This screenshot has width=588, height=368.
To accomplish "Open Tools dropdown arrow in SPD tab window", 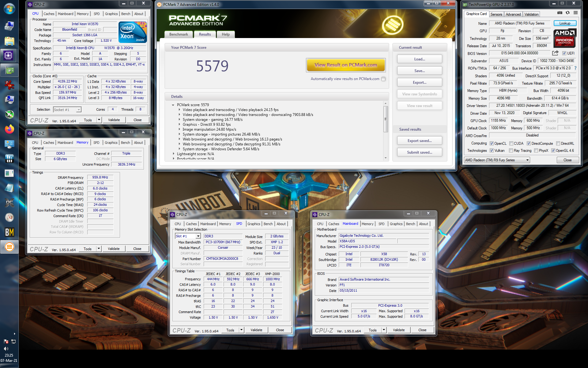I will click(241, 330).
